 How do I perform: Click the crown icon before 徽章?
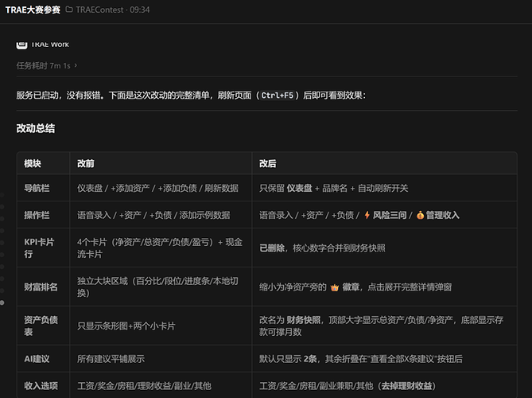tap(335, 287)
